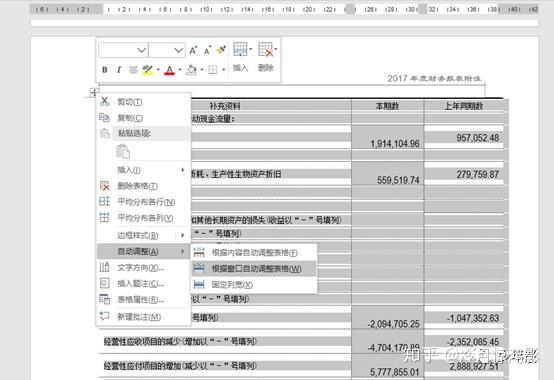Toggle italic formatting in mini toolbar
This screenshot has width=554, height=380.
tap(119, 70)
